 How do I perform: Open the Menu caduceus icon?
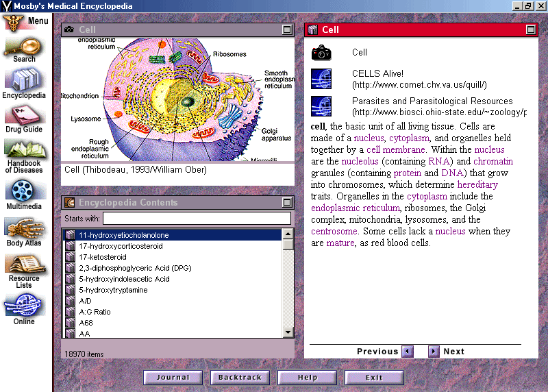click(13, 23)
